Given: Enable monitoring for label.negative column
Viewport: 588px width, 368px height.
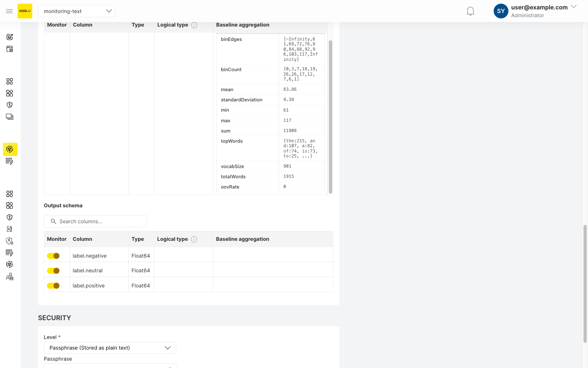Looking at the screenshot, I should click(53, 255).
